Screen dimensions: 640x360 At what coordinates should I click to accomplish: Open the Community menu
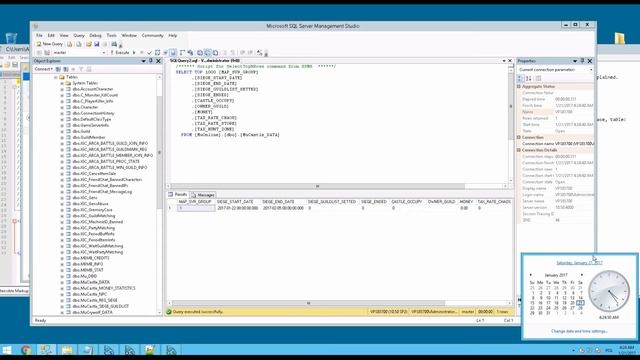pos(153,36)
